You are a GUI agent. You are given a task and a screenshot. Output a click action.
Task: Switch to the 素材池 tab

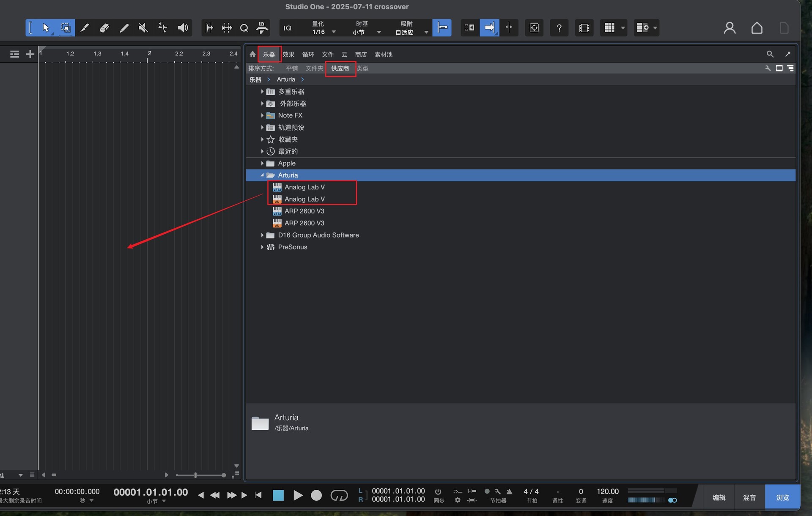384,54
